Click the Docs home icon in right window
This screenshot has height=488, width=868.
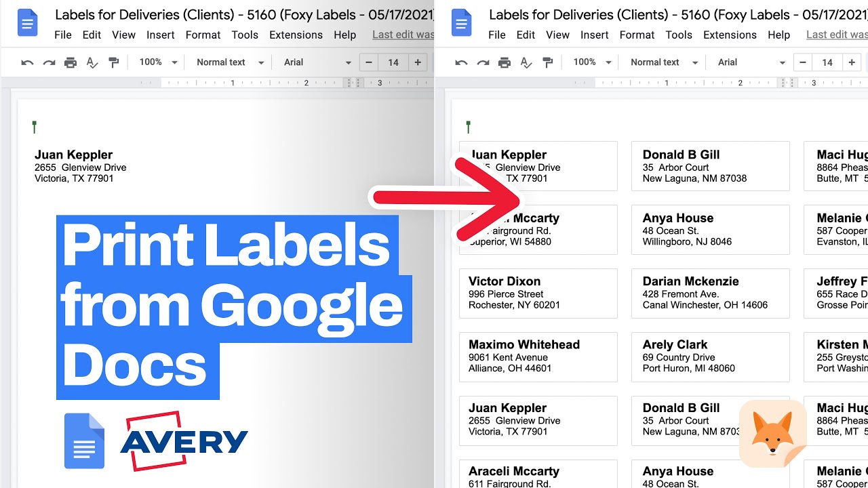[x=461, y=22]
